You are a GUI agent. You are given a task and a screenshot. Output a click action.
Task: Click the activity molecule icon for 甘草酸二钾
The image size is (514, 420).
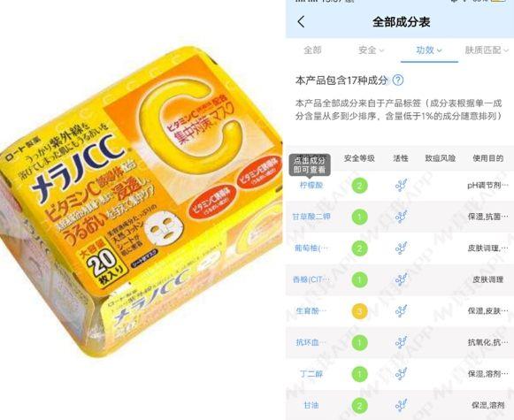point(401,217)
